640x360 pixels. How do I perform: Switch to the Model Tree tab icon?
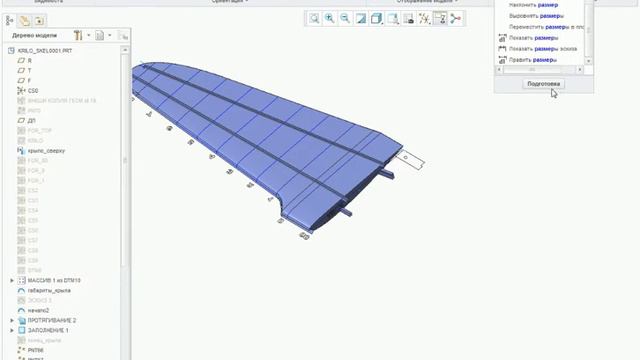[10, 20]
